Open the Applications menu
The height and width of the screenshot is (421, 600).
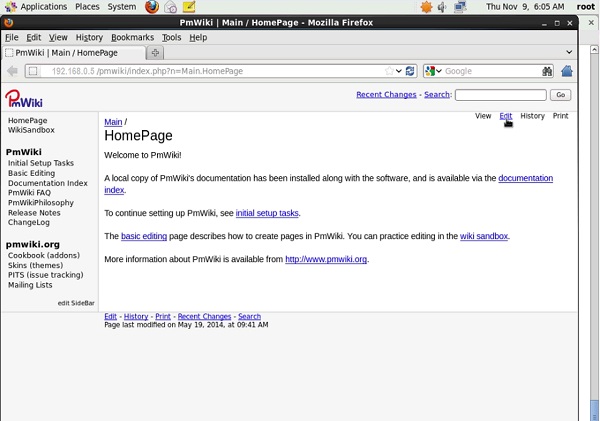coord(44,7)
